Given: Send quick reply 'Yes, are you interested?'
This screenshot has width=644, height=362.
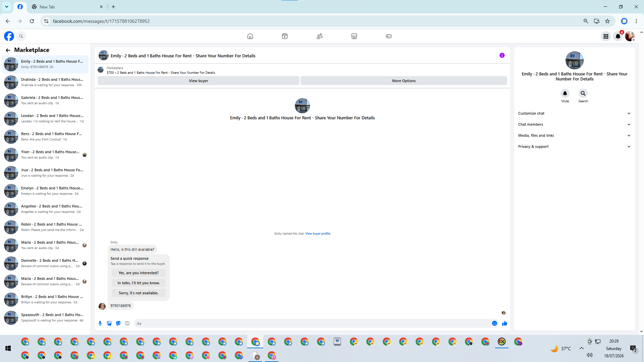Looking at the screenshot, I should coord(139,273).
